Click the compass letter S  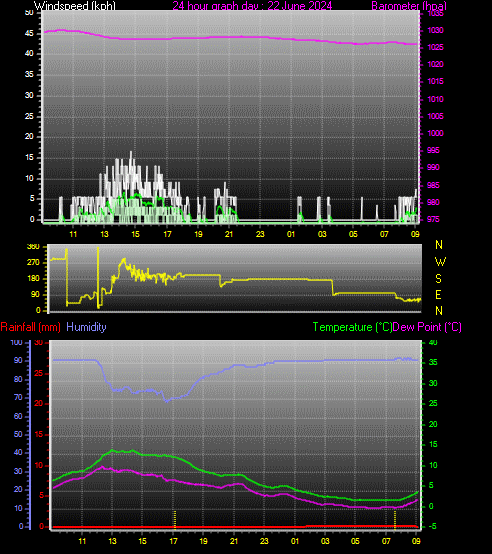(x=438, y=279)
